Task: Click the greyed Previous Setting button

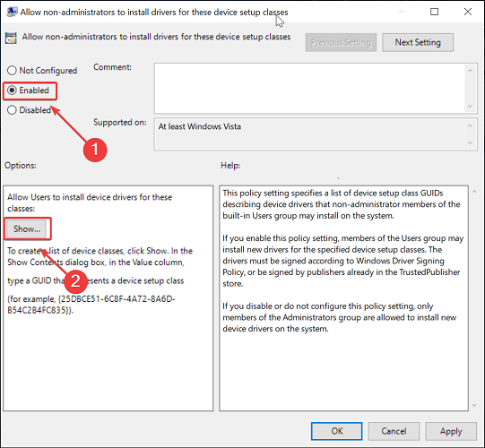Action: [x=341, y=42]
